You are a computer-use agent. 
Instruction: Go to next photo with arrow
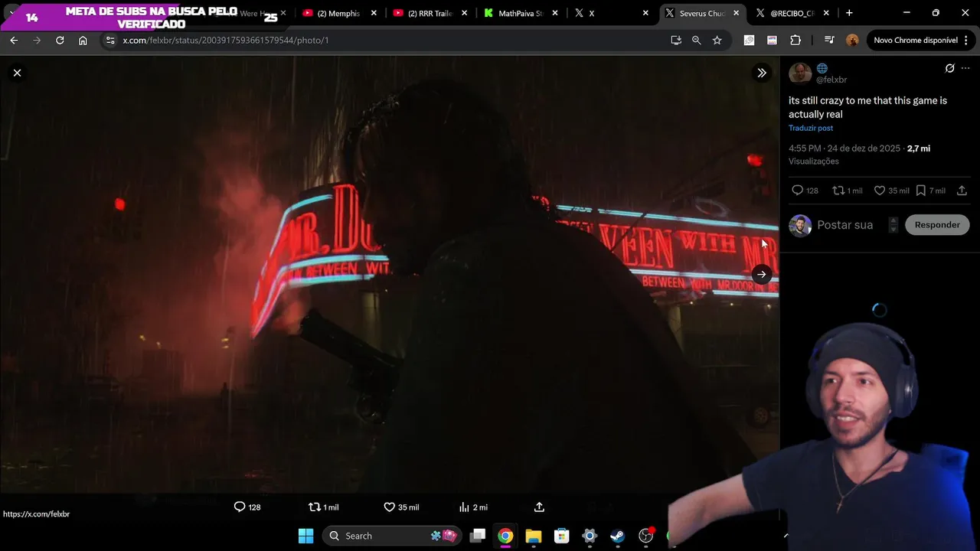coord(762,274)
